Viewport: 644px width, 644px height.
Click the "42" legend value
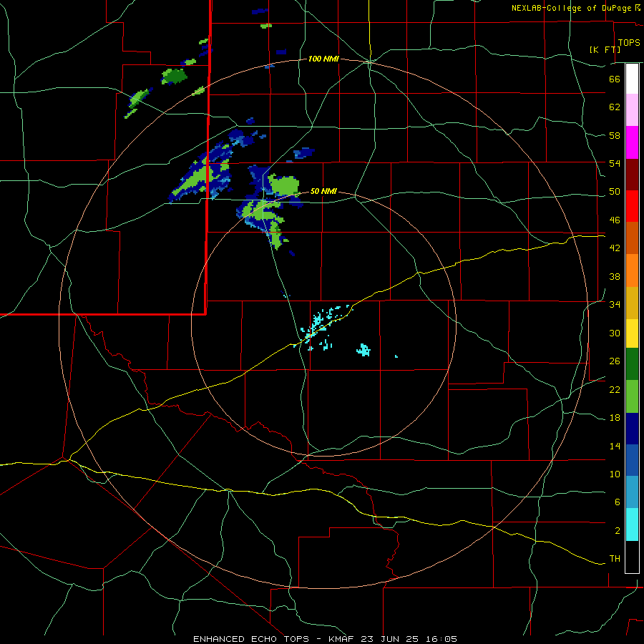click(615, 248)
